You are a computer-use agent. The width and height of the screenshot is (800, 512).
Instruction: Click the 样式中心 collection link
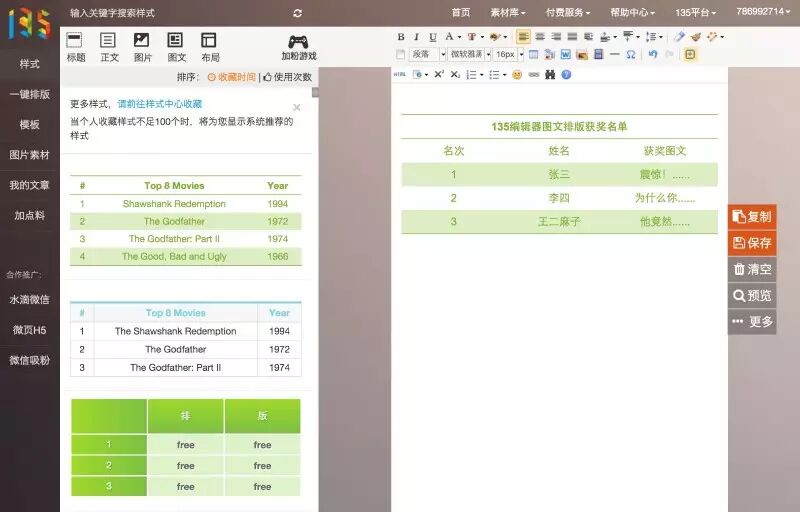coord(160,104)
